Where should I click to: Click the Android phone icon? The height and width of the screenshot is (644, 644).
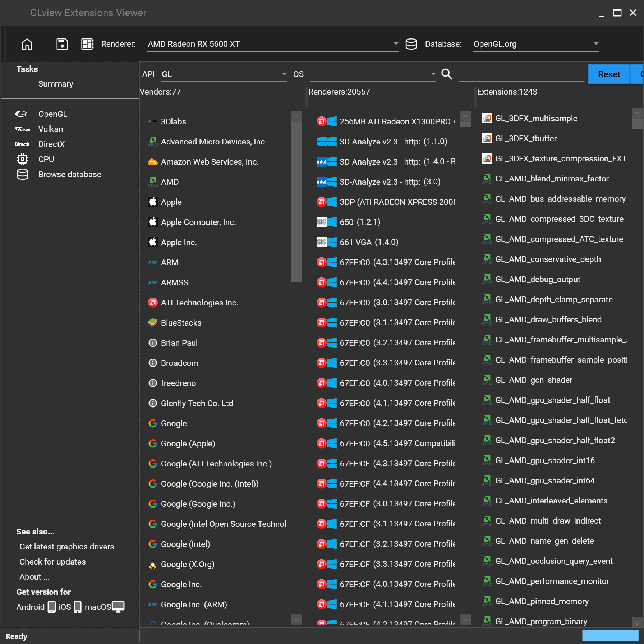tap(52, 607)
